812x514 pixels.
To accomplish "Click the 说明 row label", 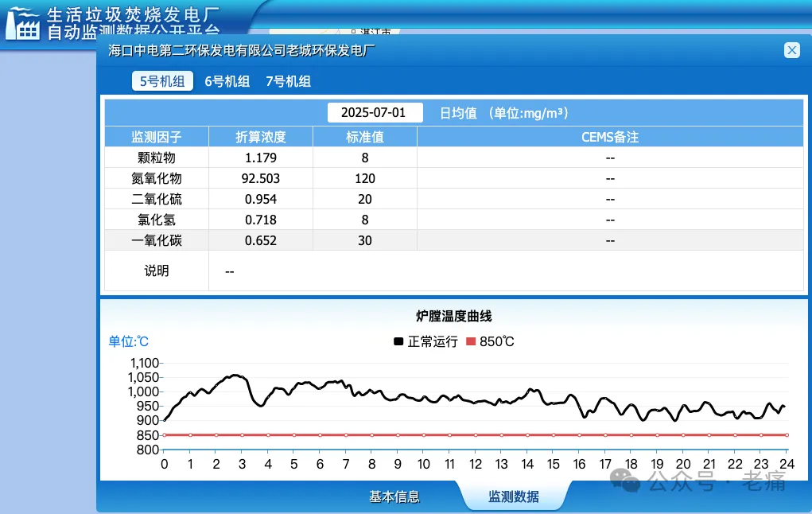I will coord(157,271).
